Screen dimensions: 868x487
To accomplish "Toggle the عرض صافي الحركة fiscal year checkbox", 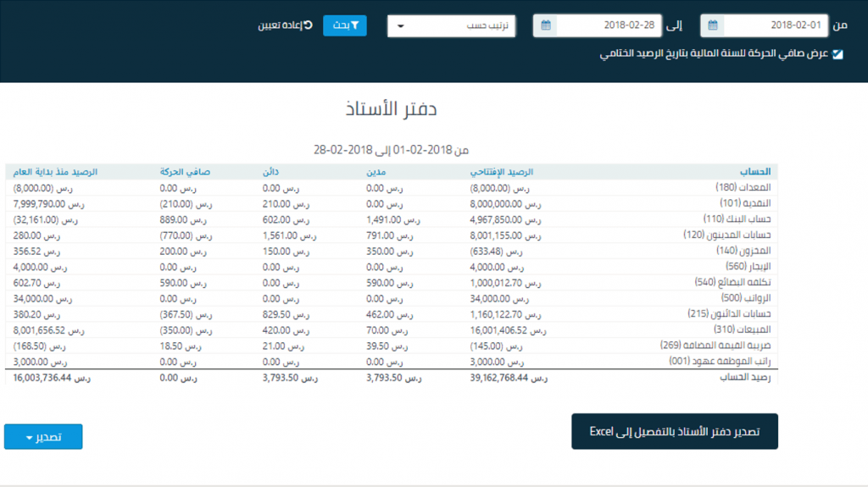I will pyautogui.click(x=837, y=53).
